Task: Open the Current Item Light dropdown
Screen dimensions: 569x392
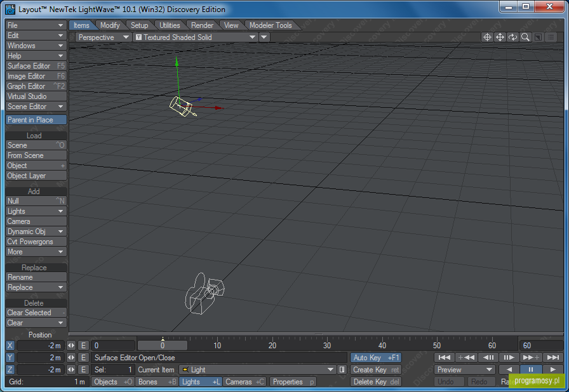Action: tap(257, 370)
